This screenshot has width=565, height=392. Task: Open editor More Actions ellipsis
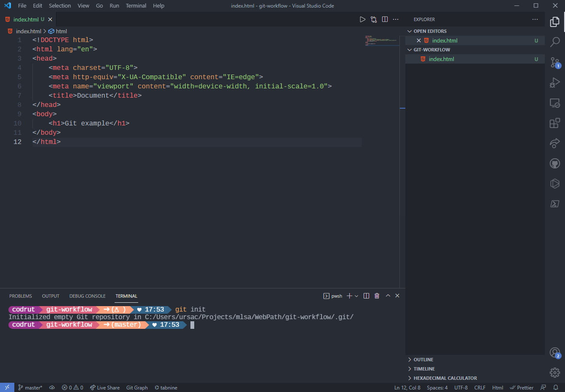396,19
